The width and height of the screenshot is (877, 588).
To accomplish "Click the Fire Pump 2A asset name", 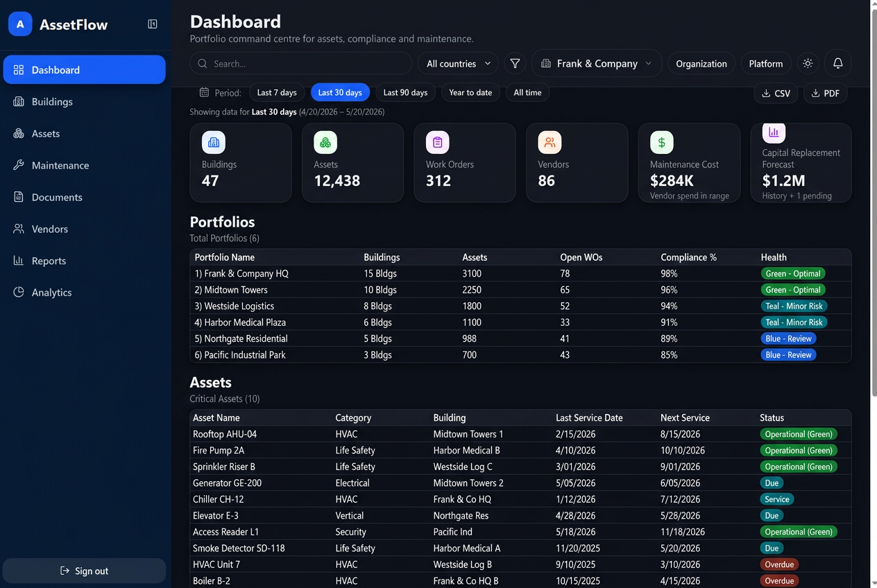I will click(x=219, y=451).
